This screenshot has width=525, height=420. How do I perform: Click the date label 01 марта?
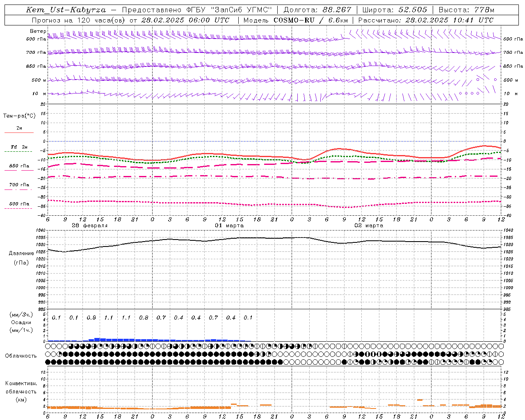pyautogui.click(x=229, y=226)
